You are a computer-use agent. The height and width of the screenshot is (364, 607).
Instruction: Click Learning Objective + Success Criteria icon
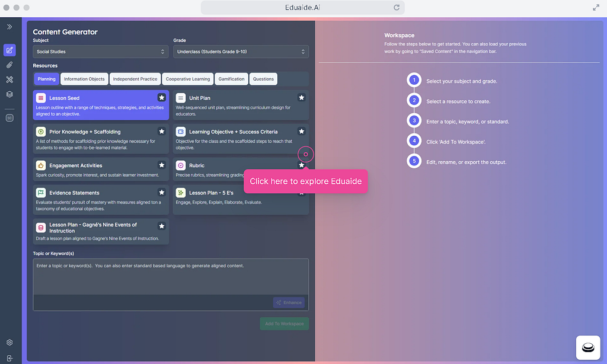[181, 132]
